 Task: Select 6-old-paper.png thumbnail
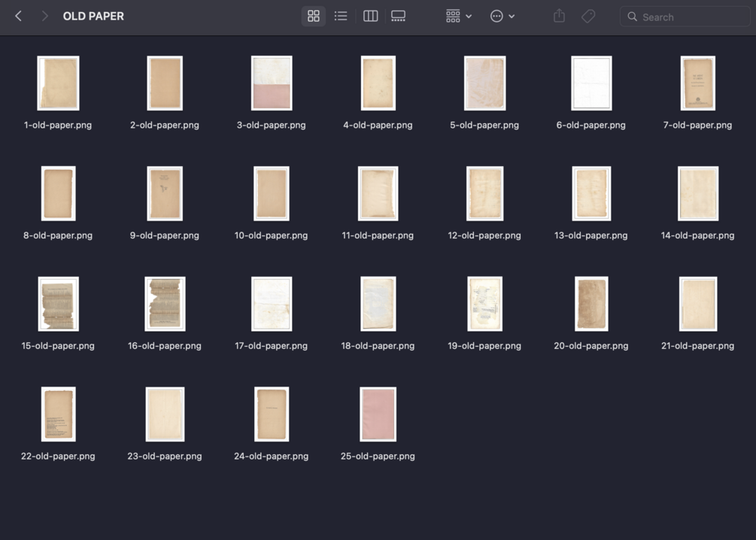click(591, 83)
